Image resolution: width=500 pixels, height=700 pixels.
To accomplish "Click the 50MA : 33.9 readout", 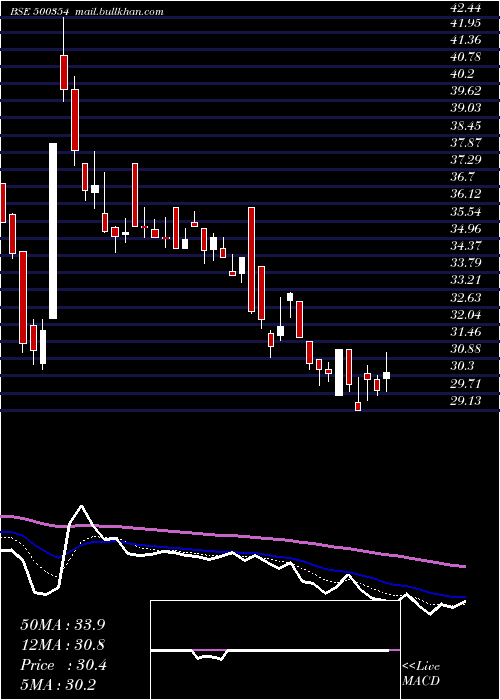I will (x=64, y=625).
